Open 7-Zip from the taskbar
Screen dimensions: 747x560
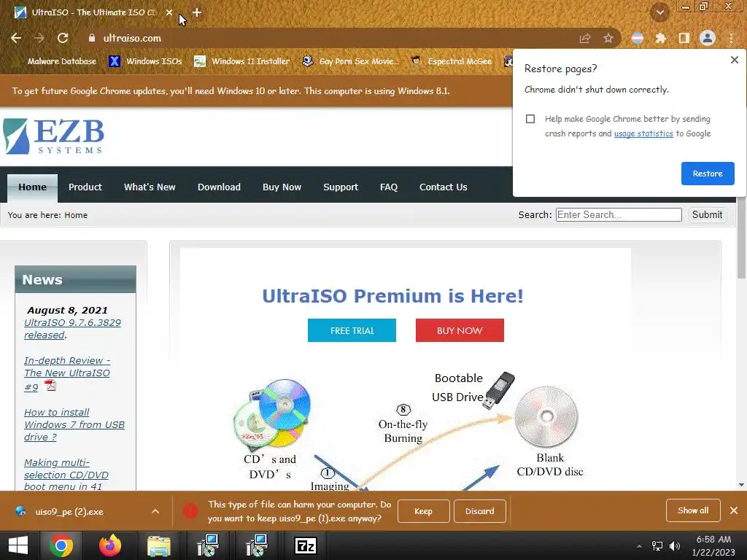click(x=306, y=545)
